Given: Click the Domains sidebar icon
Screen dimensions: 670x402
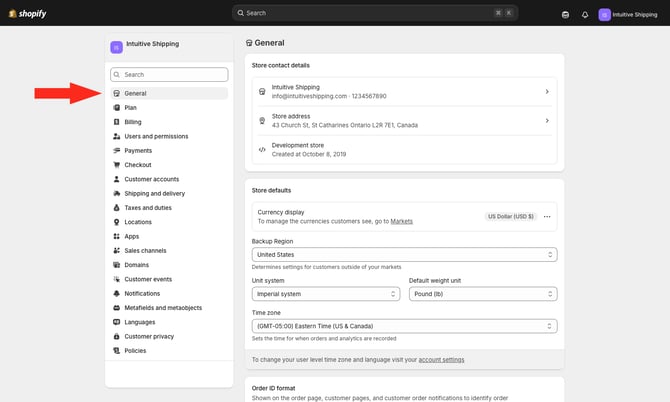Looking at the screenshot, I should [x=117, y=265].
